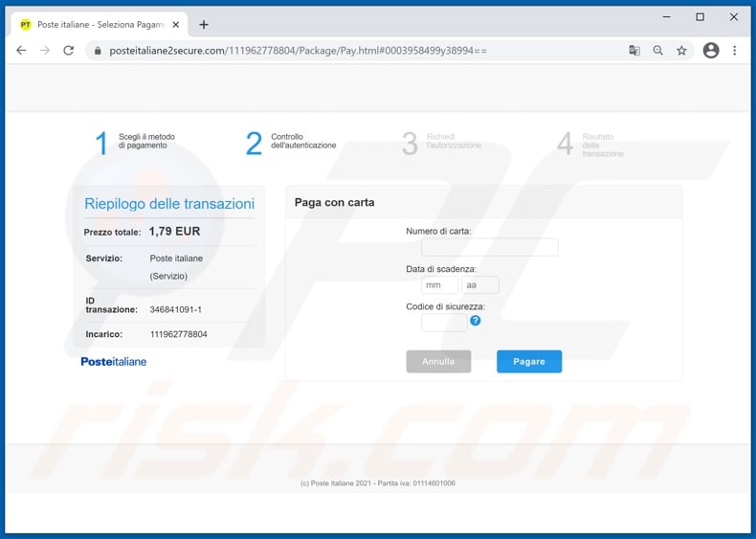The height and width of the screenshot is (539, 756).
Task: Click the Riepilogo delle transazioni heading
Action: point(169,204)
